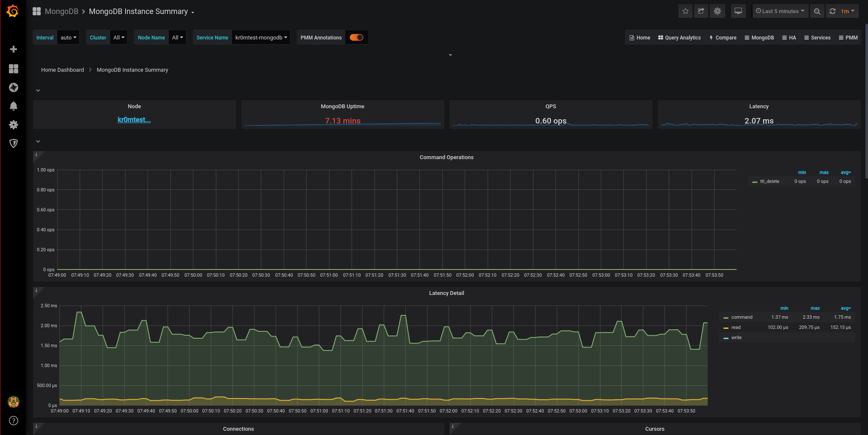Open the Service Name kr0mtest-mongodb dropdown
The image size is (868, 435).
pos(261,37)
